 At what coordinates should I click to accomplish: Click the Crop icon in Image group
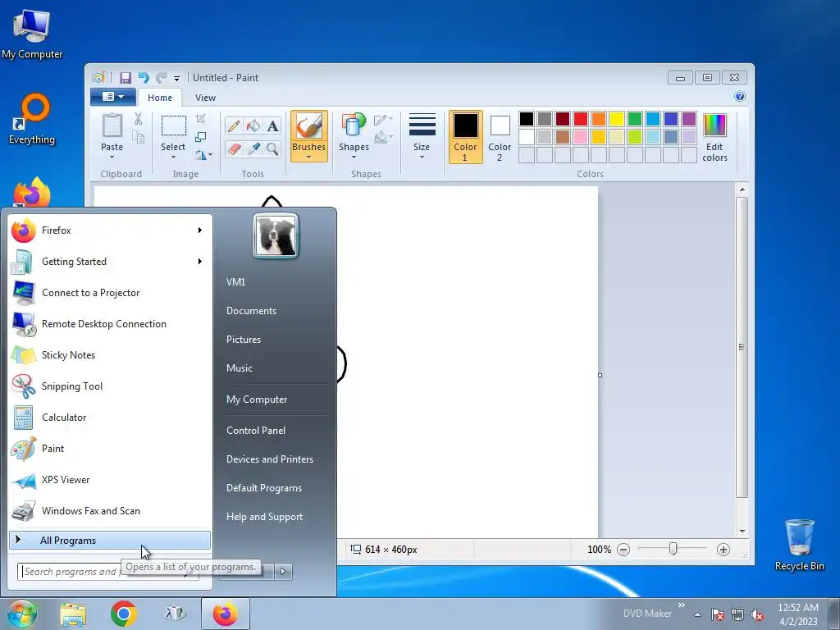[x=200, y=118]
